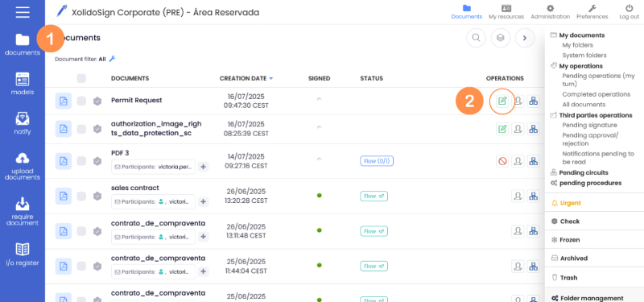Screen dimensions: 644x302
Task: Open the notify section in the sidebar
Action: click(x=23, y=123)
